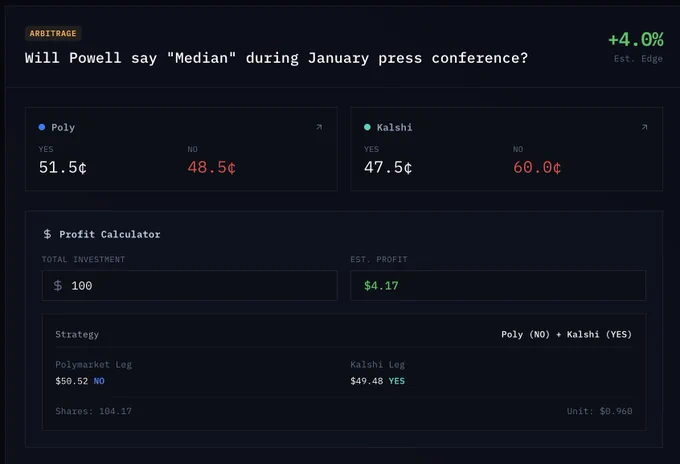Image resolution: width=680 pixels, height=464 pixels.
Task: Click the Polymarket Leg label
Action: tap(94, 365)
